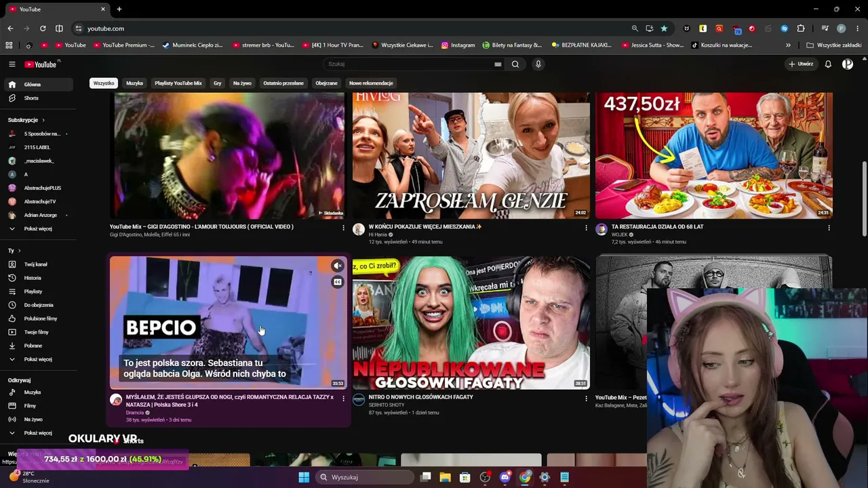Image resolution: width=868 pixels, height=488 pixels.
Task: Open Playlisty in the sidebar
Action: (x=38, y=291)
